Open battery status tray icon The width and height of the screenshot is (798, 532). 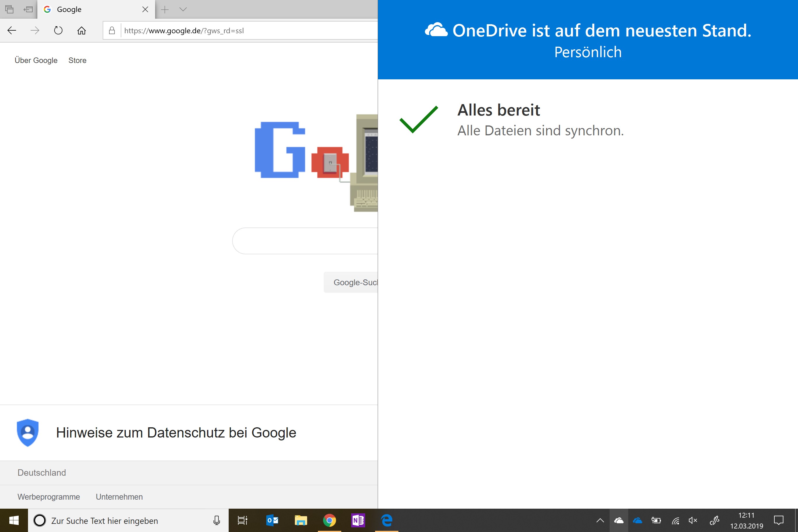pos(656,520)
